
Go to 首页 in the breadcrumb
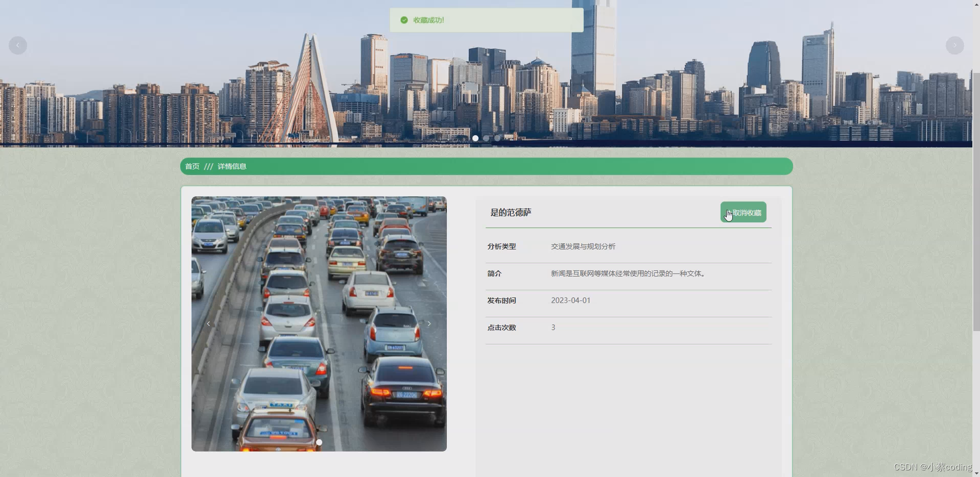(x=192, y=166)
